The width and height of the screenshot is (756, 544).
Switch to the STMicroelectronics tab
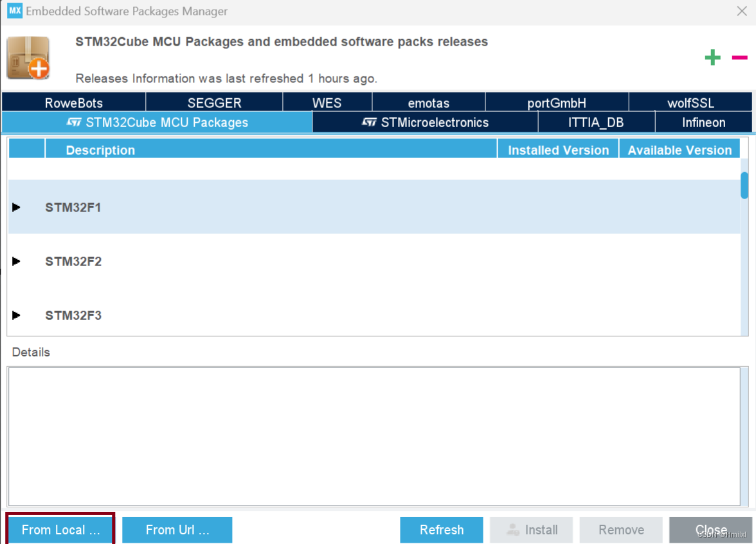click(426, 122)
